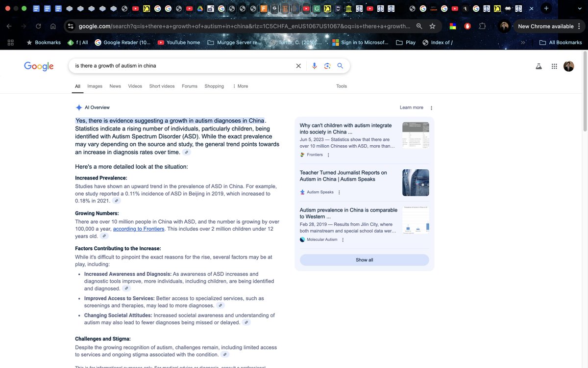Open link chip after 'and diagnosed'
This screenshot has width=588, height=368.
[x=127, y=289]
